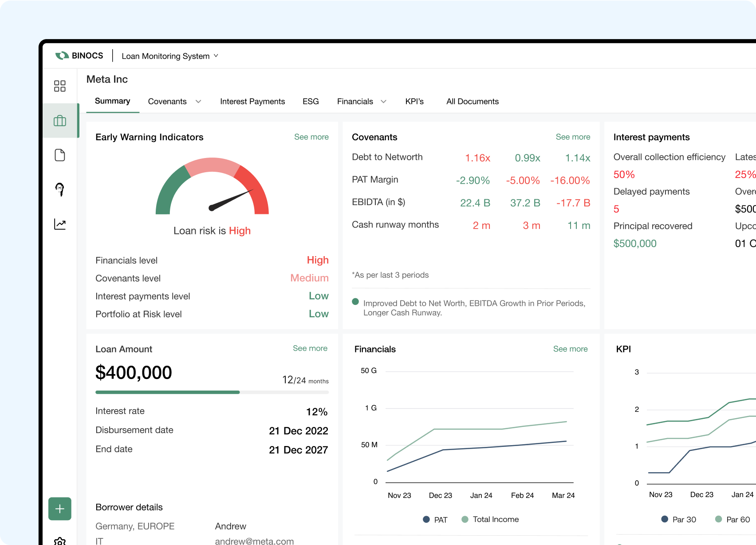
Task: Open the document icon in sidebar
Action: click(60, 155)
